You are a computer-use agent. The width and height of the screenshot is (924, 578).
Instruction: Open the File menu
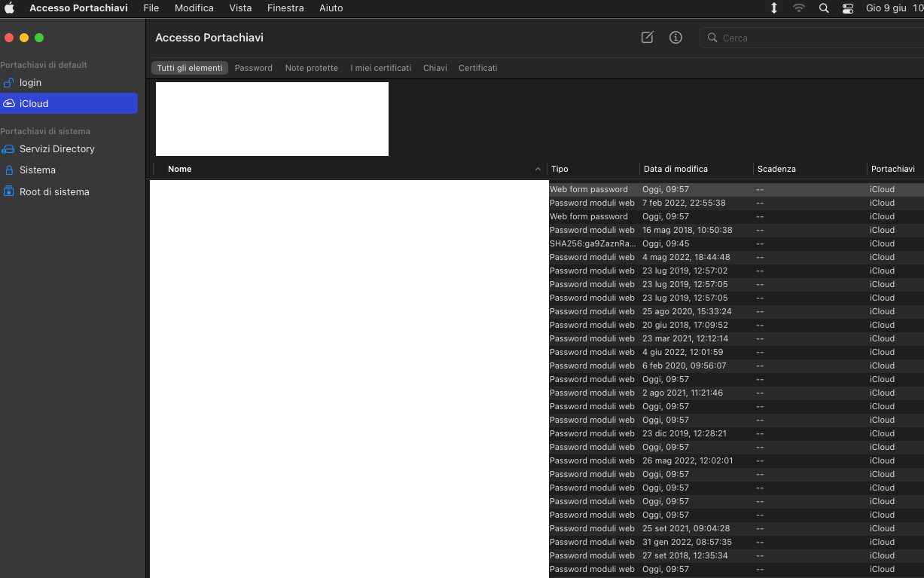point(151,8)
